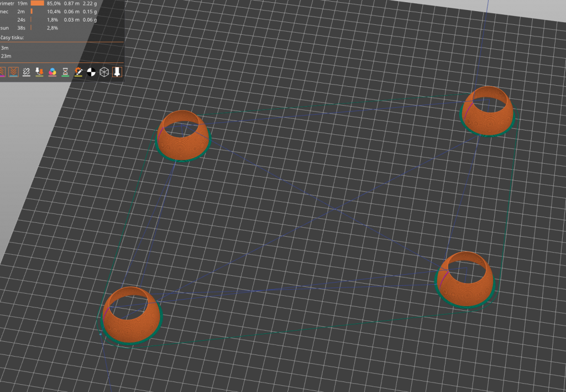Viewport: 566px width, 392px height.
Task: Disable the Tool marker nozzle icon
Action: [117, 72]
